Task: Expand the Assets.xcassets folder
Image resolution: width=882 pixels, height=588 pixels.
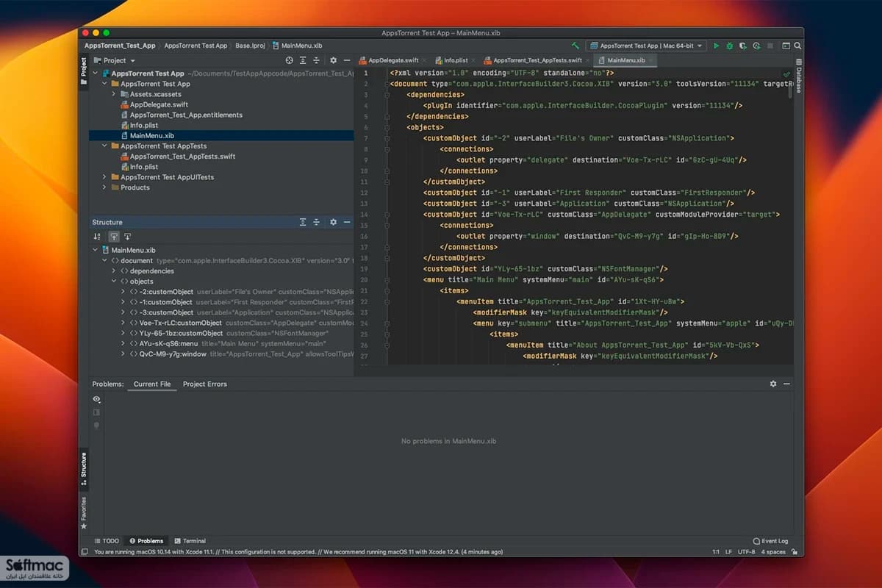Action: coord(114,94)
